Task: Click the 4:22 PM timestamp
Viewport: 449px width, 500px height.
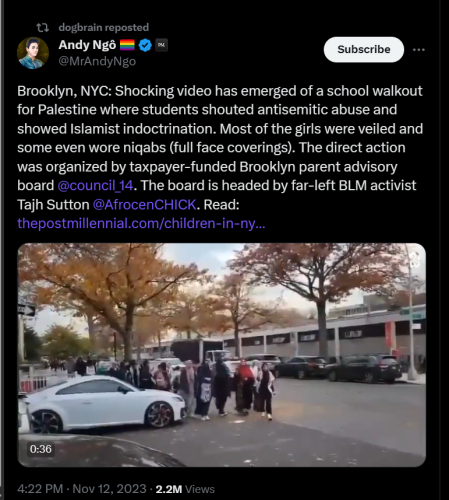Action: [x=40, y=489]
